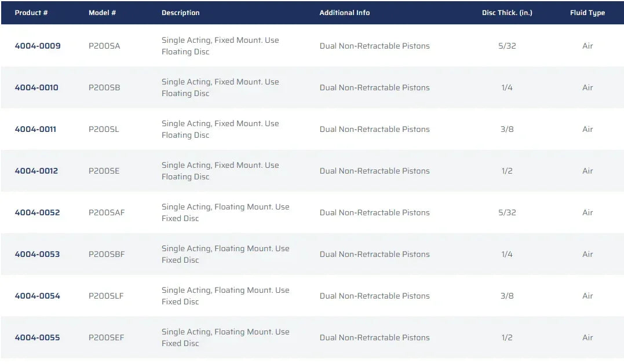Open product link 4004-0009
This screenshot has width=624, height=364.
coord(38,46)
